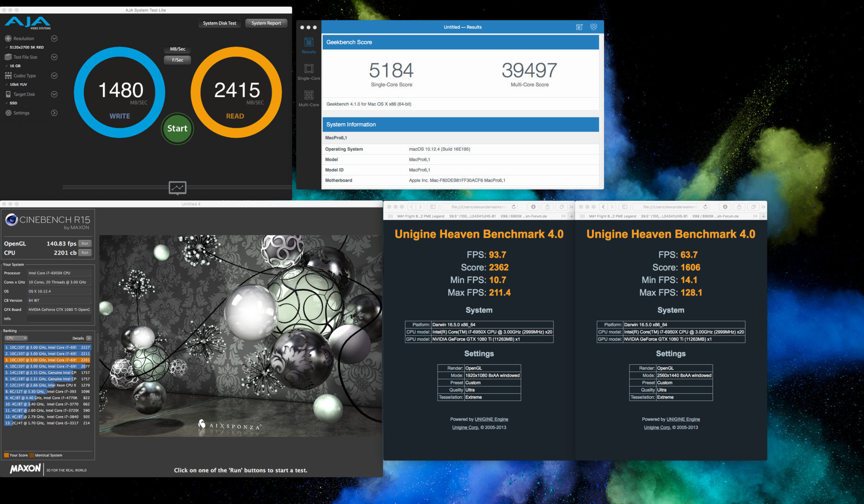Switch AJA units to F/Sec
Screen dimensions: 864x504
pyautogui.click(x=177, y=60)
